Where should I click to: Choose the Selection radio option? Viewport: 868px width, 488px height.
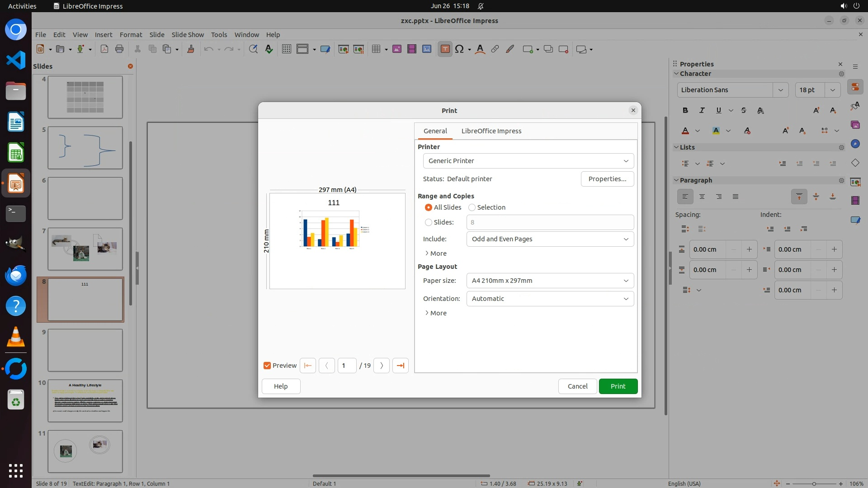pos(472,207)
